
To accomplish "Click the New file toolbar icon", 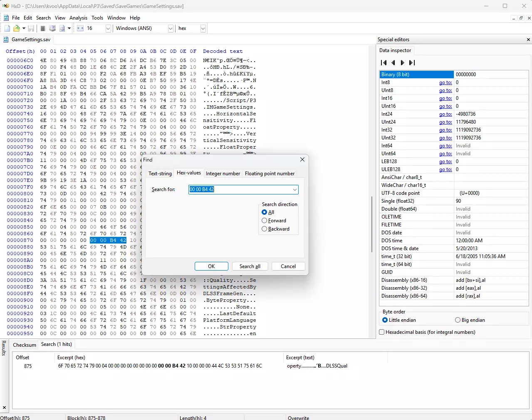I will tap(7, 28).
